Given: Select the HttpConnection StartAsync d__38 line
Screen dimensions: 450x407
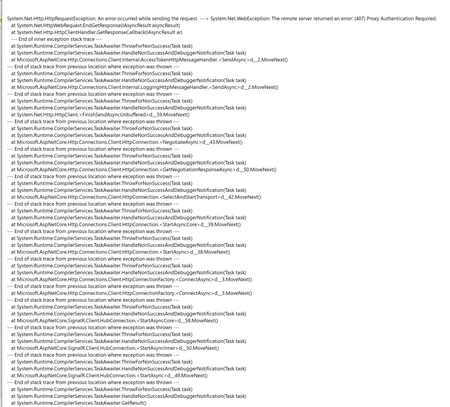Looking at the screenshot, I should (121, 252).
